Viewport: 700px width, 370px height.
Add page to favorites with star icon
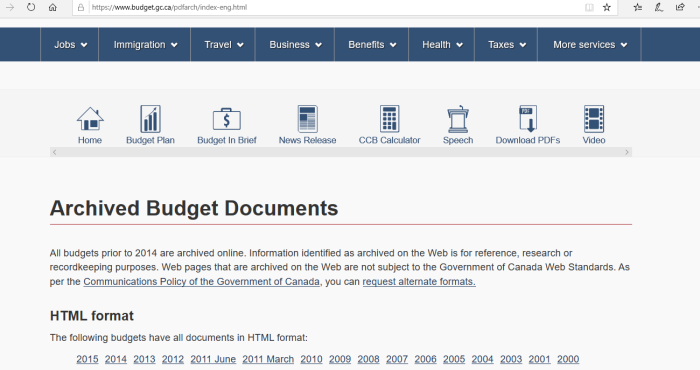coord(607,7)
